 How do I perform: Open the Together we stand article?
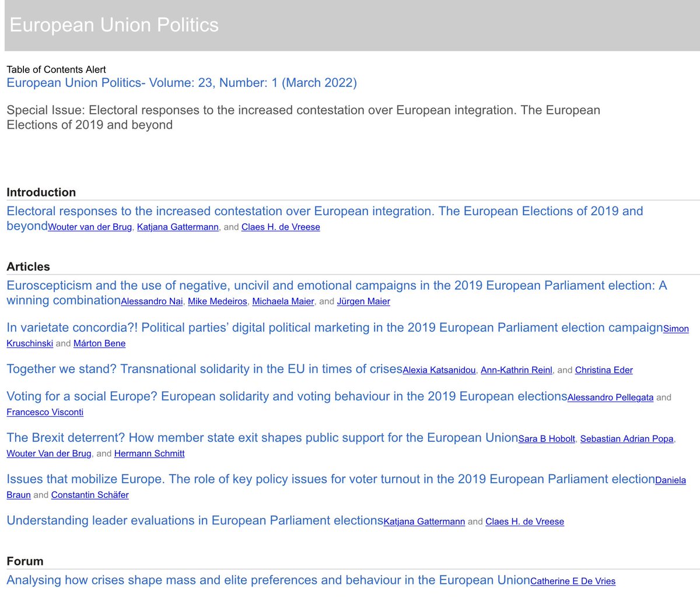204,369
